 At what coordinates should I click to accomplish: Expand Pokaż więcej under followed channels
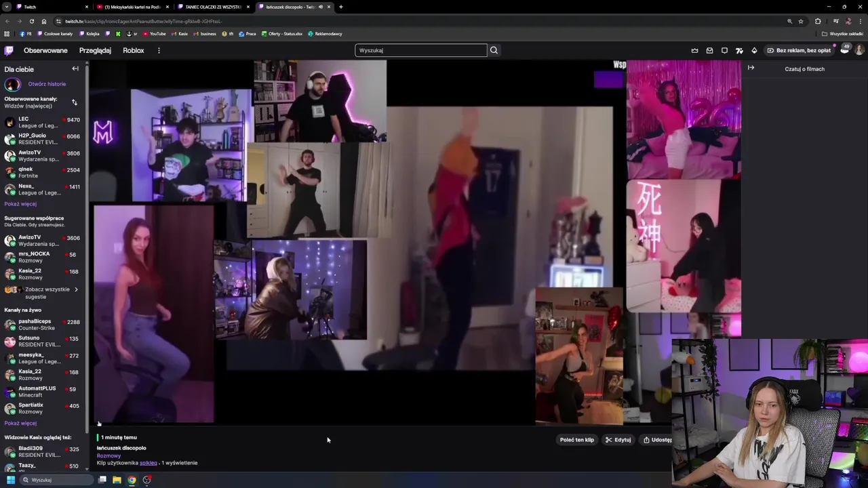pyautogui.click(x=20, y=204)
